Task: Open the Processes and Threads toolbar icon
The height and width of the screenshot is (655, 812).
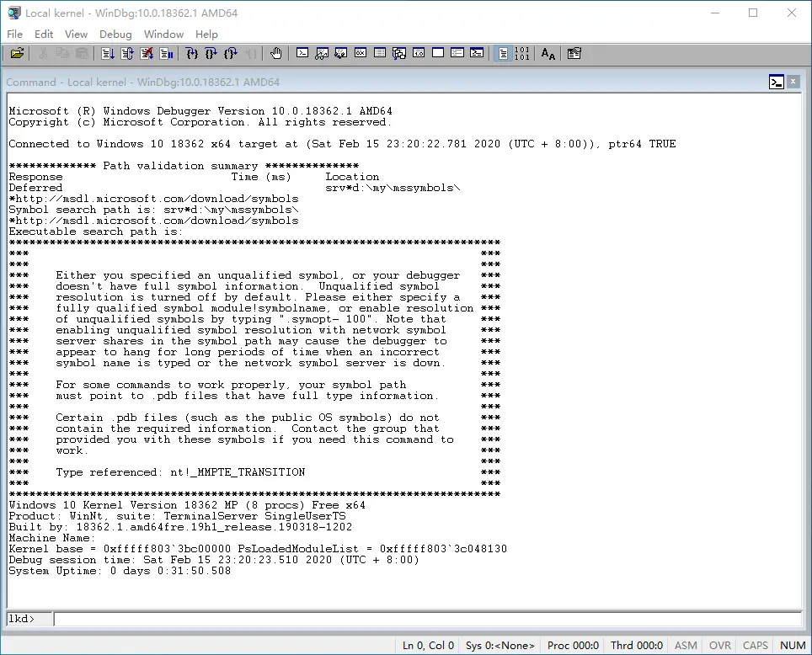Action: click(x=457, y=53)
